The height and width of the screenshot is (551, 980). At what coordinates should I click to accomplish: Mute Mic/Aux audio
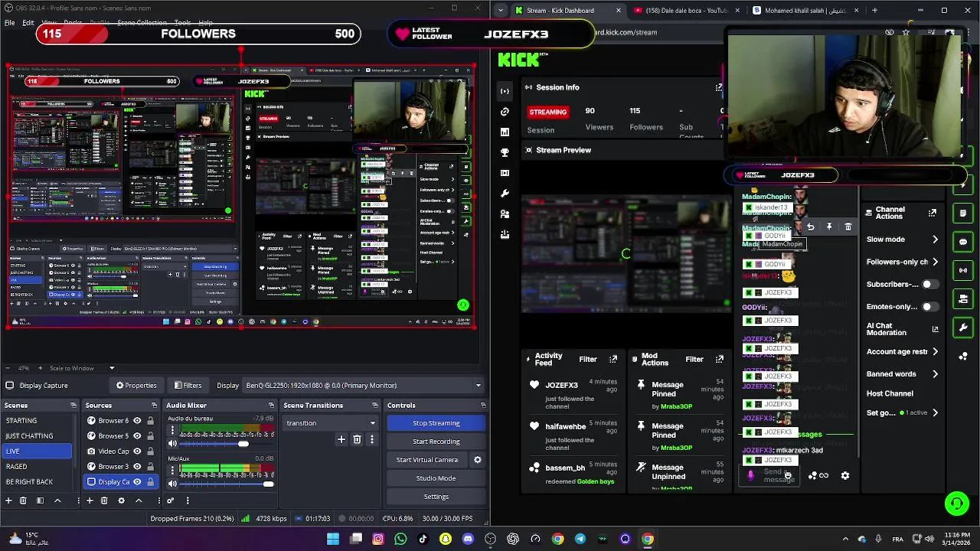tap(172, 484)
